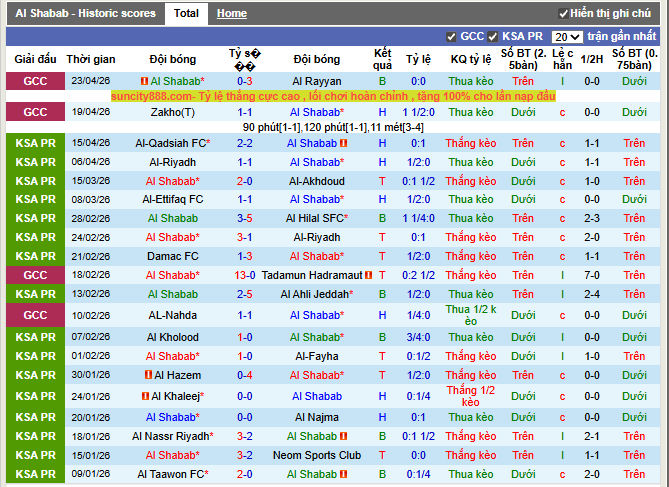Click the 3-5 score against Al Hilal SFC

point(244,218)
